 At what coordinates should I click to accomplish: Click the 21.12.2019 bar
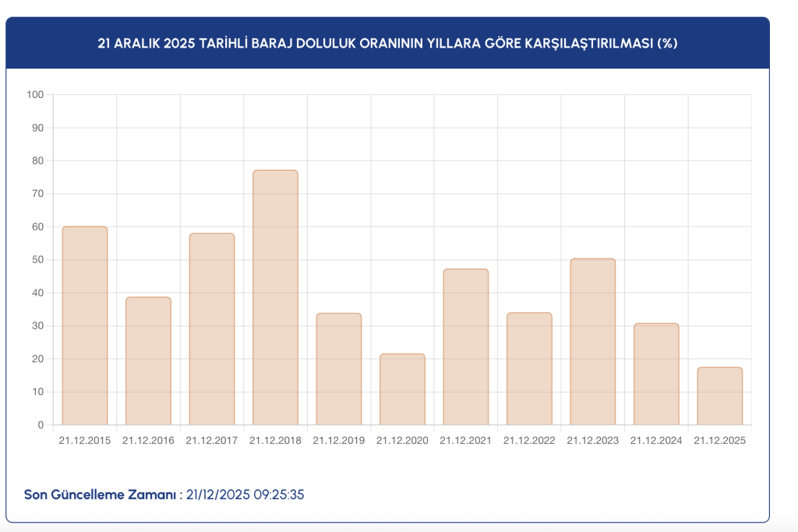point(339,368)
